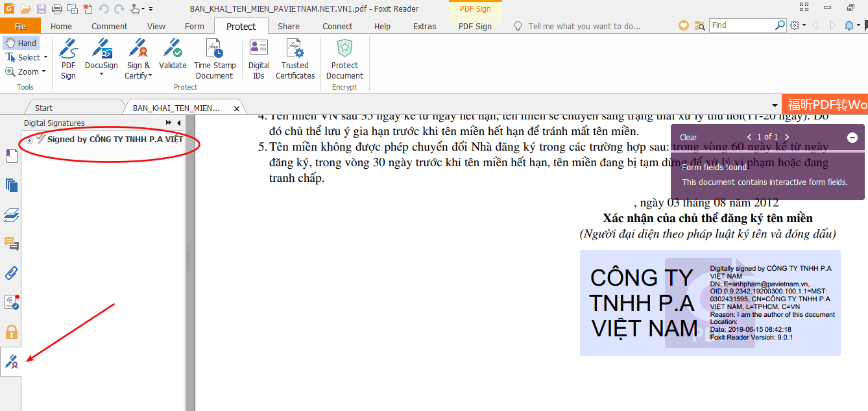Launch the Protect Document encrypt tool
868x411 pixels.
click(x=344, y=58)
